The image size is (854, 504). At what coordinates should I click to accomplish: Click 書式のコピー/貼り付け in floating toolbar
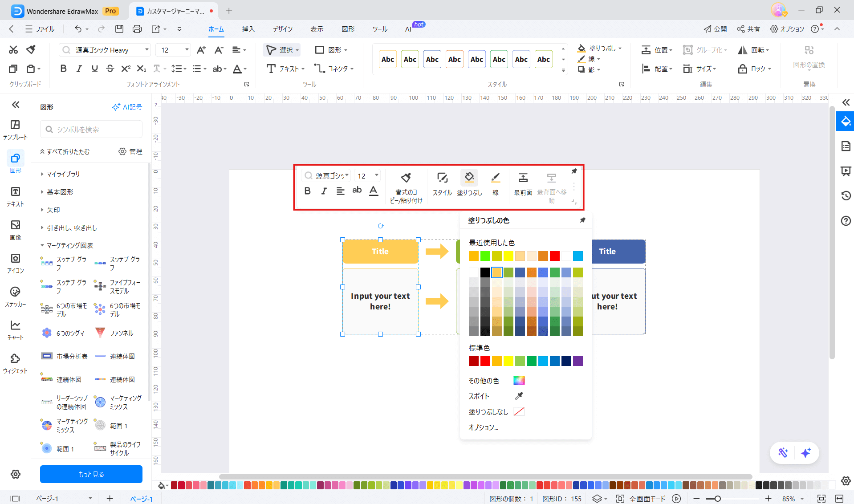tap(406, 187)
